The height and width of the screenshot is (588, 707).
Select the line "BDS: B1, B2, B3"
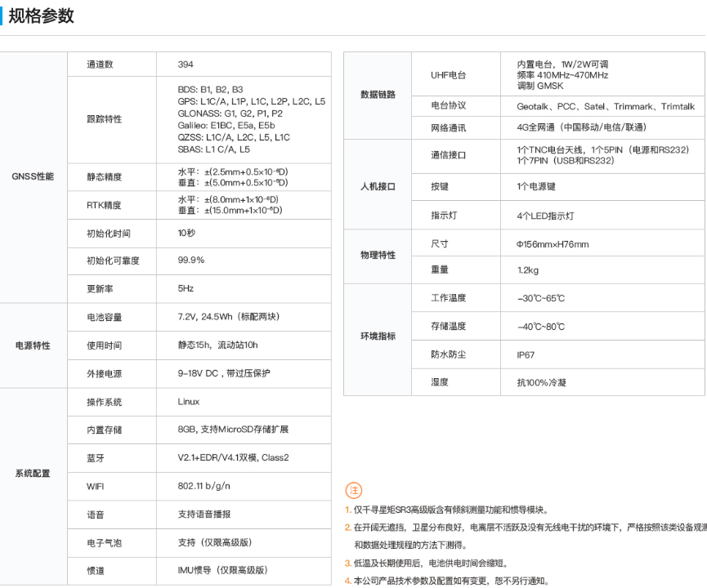[x=210, y=89]
